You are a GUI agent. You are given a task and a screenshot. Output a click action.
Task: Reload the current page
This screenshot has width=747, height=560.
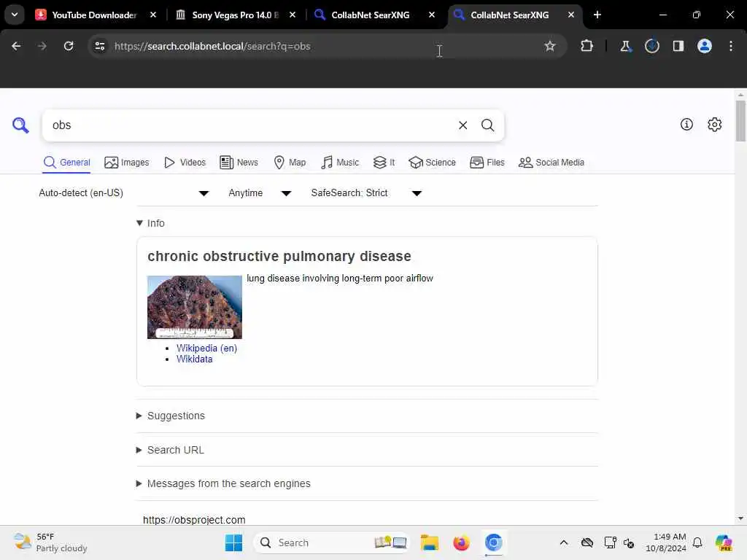tap(69, 46)
